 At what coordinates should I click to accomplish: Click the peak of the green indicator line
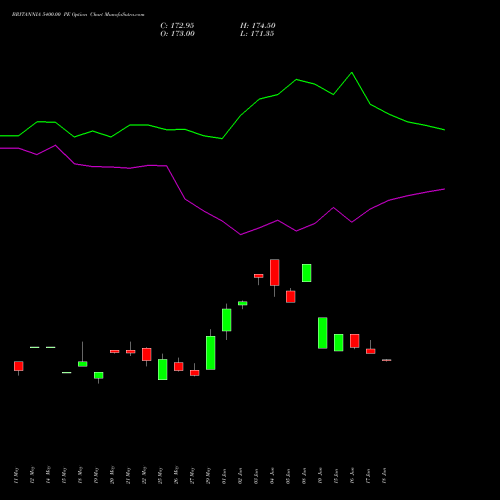pos(352,73)
